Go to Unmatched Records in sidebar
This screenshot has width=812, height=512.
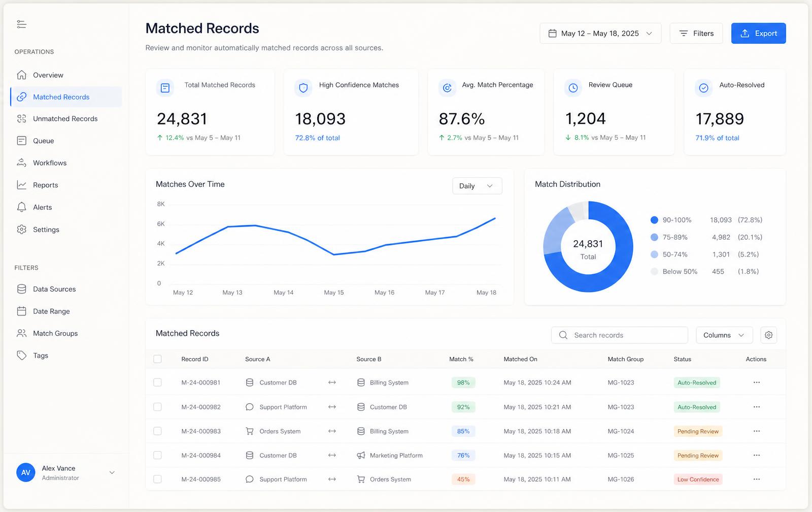point(66,119)
